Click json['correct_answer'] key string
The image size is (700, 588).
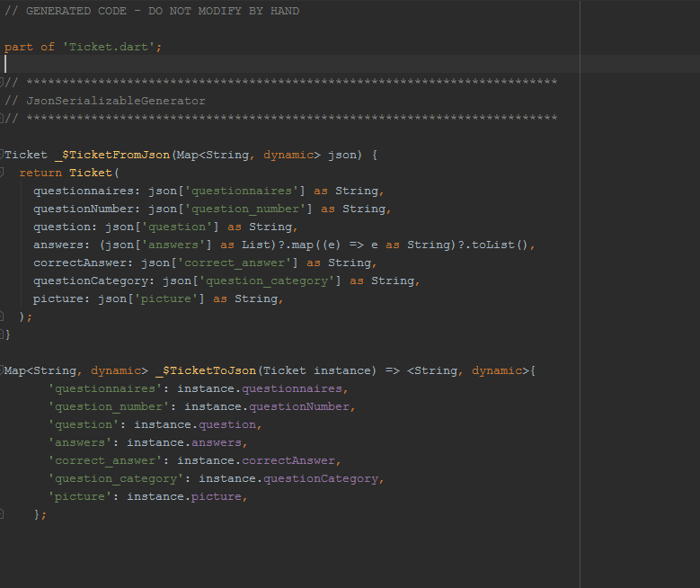(x=238, y=263)
